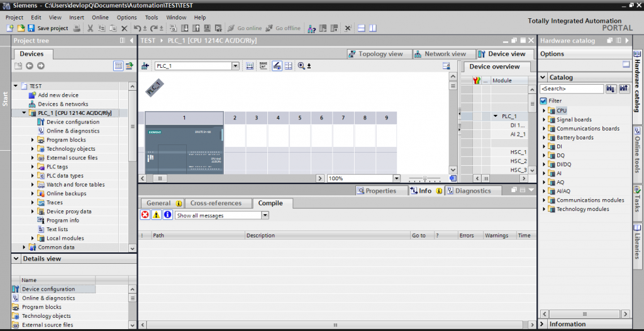Click the Download to device icon

point(185,28)
